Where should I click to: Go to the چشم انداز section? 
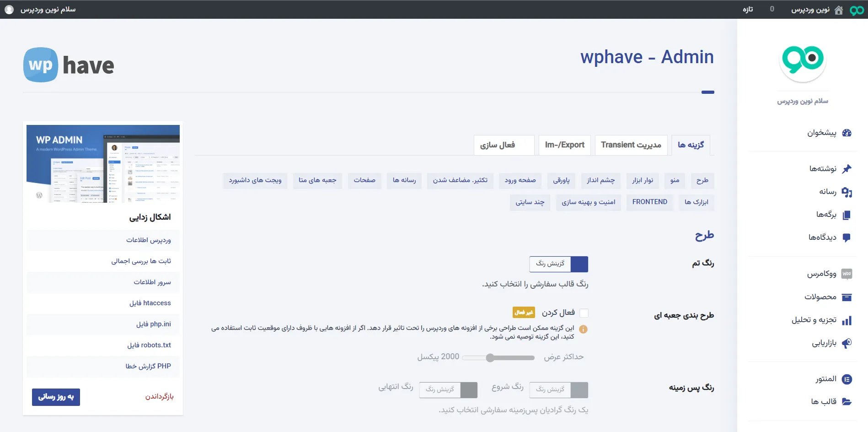[x=601, y=181]
